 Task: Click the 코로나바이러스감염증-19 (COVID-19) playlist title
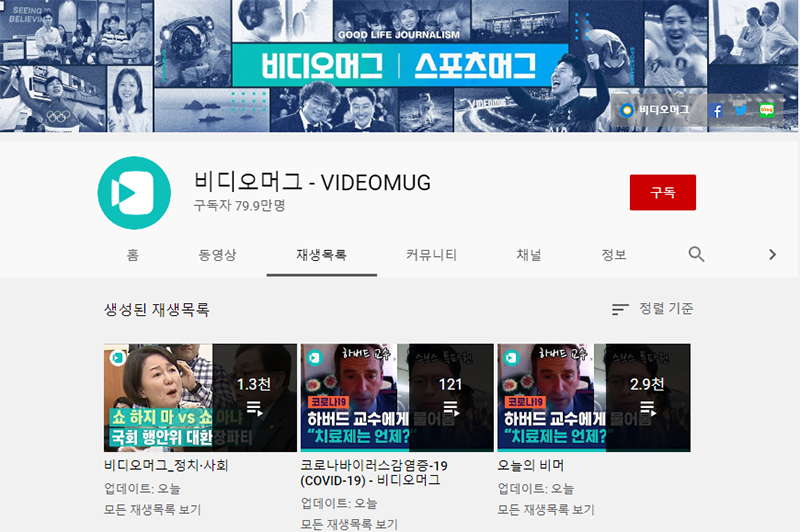click(x=374, y=473)
